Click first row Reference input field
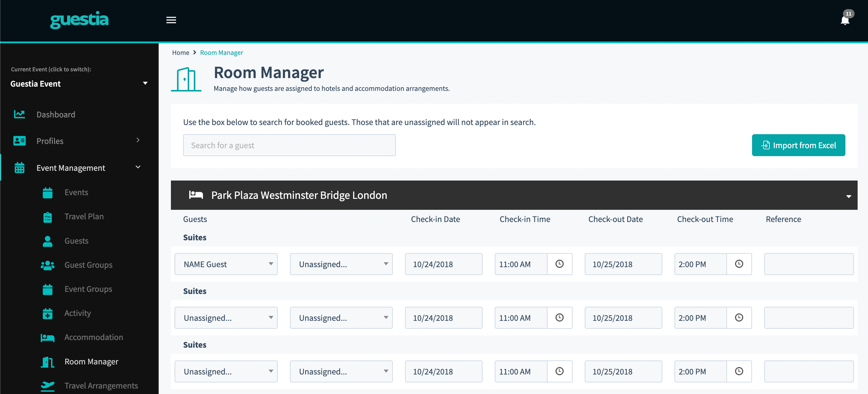868x394 pixels. tap(808, 264)
